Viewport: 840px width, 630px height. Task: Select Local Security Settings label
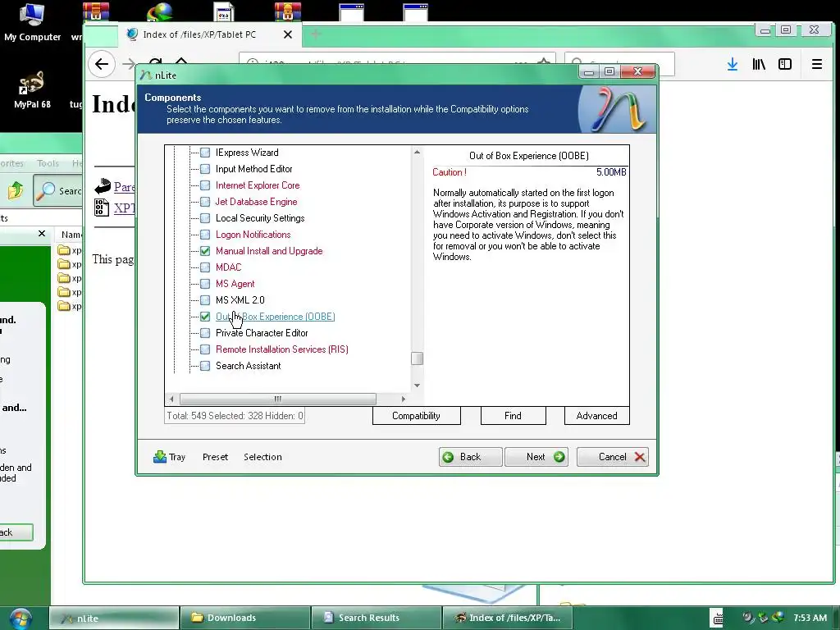coord(260,218)
